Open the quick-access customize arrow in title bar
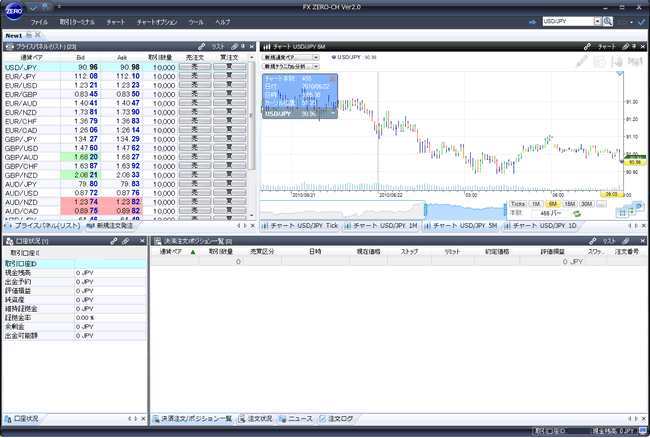650x438 pixels. tap(59, 7)
